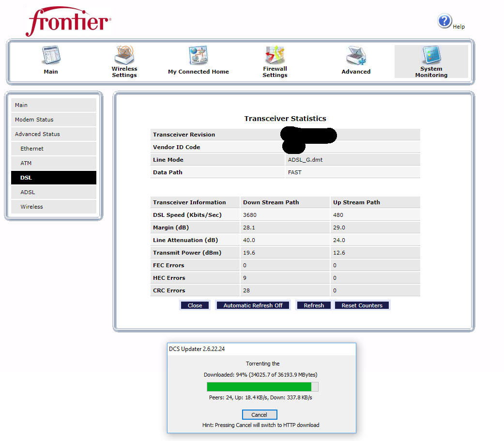Click the downstream transmit power 19.6
The width and height of the screenshot is (504, 441).
pyautogui.click(x=249, y=253)
